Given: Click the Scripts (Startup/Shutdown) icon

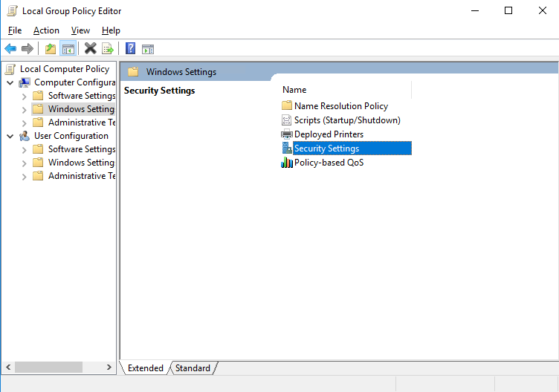Looking at the screenshot, I should point(287,120).
